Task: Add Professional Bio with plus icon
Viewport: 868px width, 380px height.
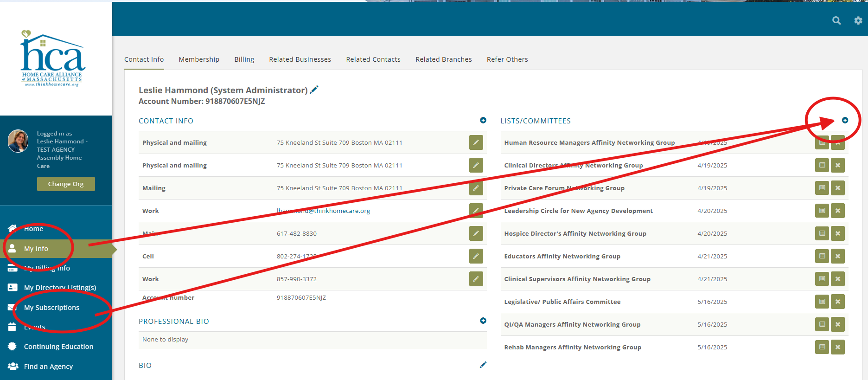Action: tap(483, 321)
